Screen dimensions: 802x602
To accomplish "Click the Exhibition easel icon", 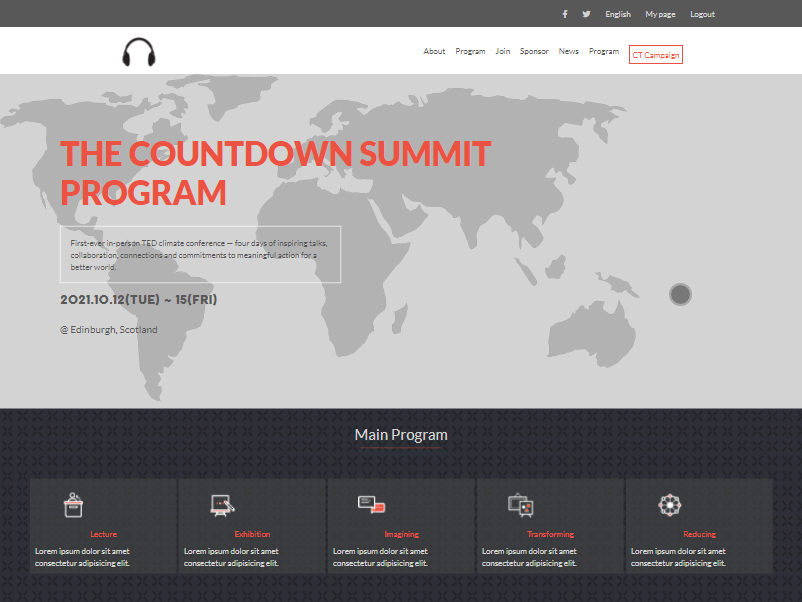I will click(x=222, y=505).
